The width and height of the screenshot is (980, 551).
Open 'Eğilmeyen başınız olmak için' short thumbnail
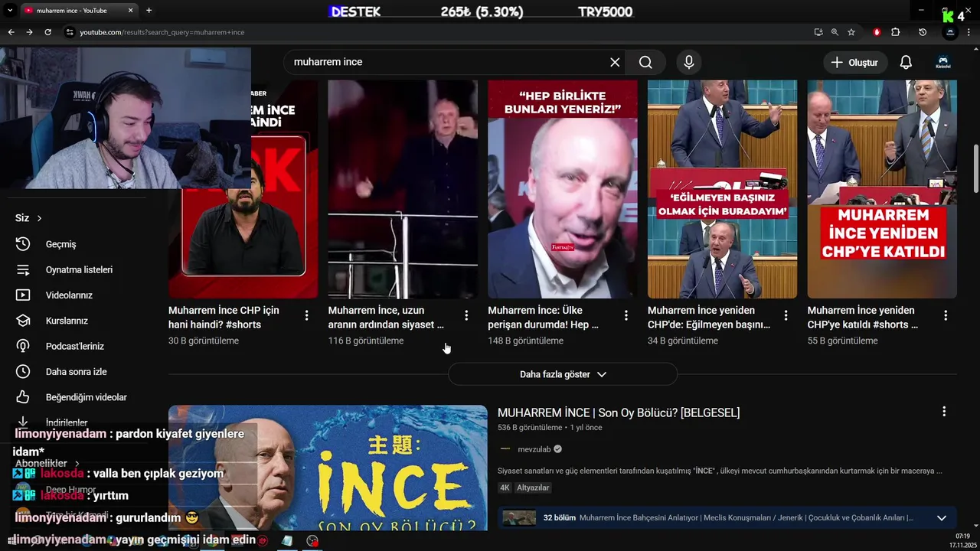(x=722, y=189)
